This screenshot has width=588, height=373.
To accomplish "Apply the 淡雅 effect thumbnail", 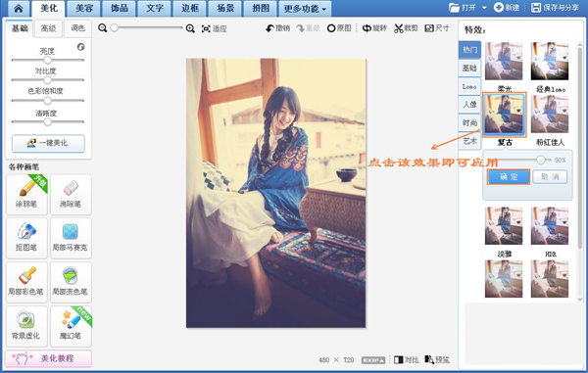I will (x=504, y=226).
